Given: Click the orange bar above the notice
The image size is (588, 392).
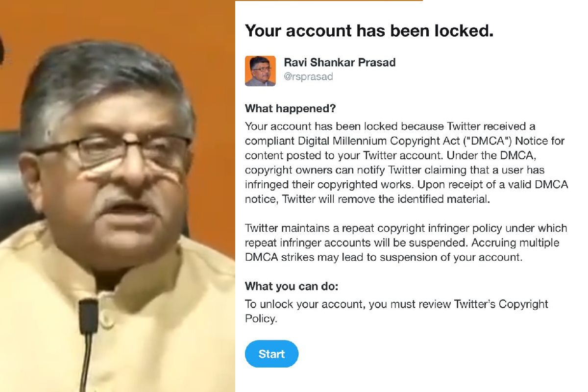Looking at the screenshot, I should 328,0.
